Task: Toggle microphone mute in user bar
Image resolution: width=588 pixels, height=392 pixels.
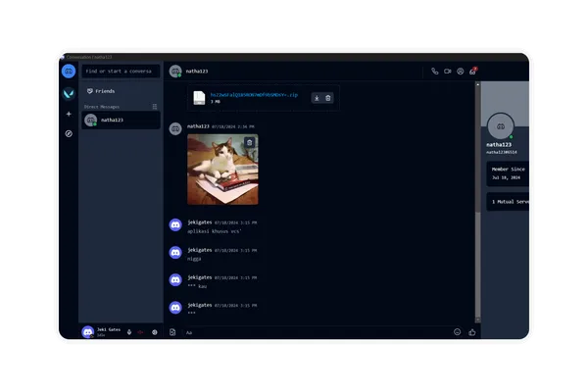Action: coord(129,332)
